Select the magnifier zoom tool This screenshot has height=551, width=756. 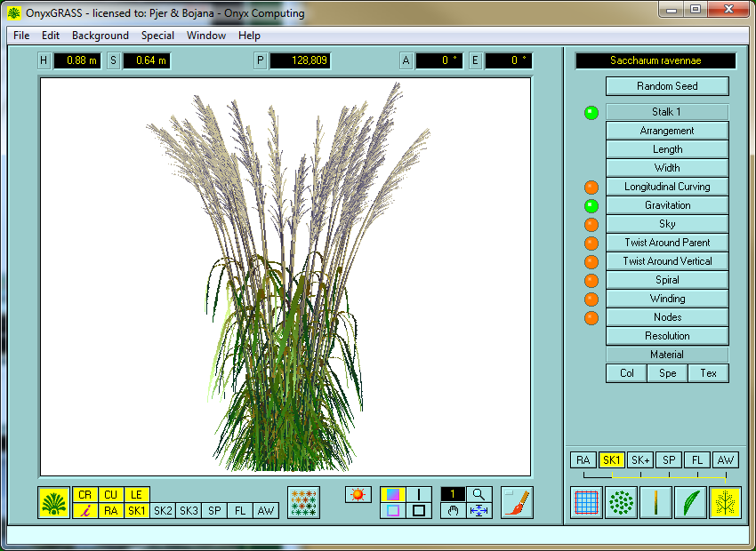[x=479, y=494]
